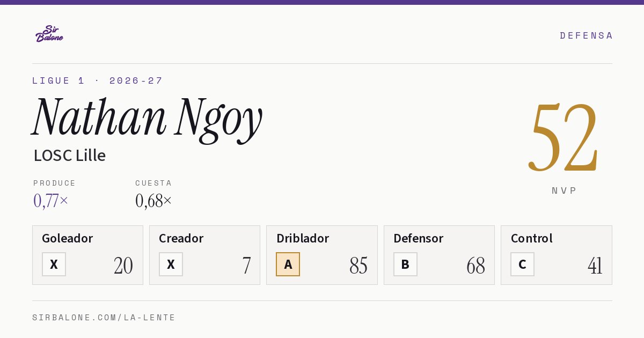Viewport: 644px width, 338px height.
Task: Click the Ligue 1 · 2026-27 season label
Action: 98,80
